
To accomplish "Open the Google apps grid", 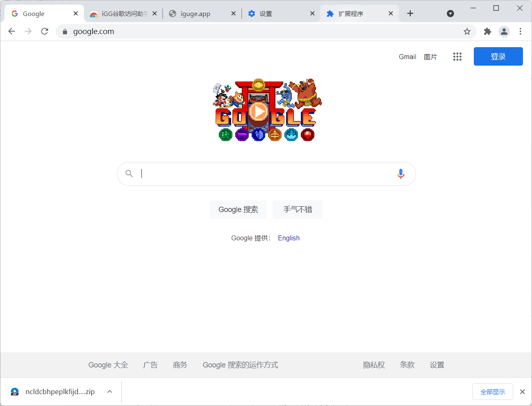I will point(457,57).
